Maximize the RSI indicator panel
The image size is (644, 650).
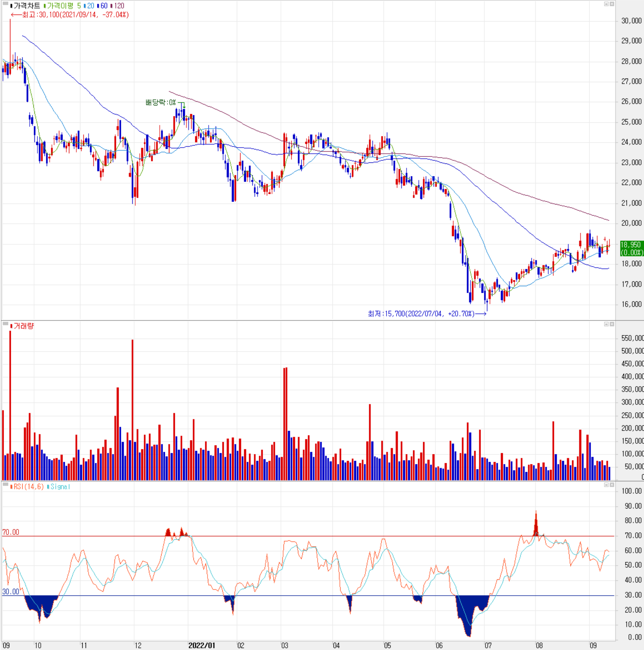click(607, 485)
